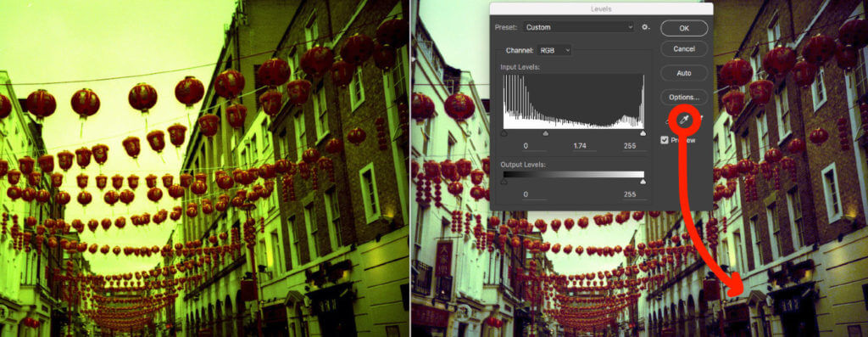This screenshot has height=337, width=868.
Task: Click the input levels midtone slider
Action: pyautogui.click(x=546, y=133)
